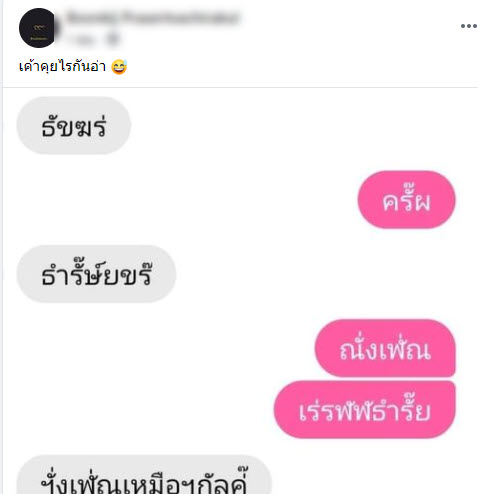Click the pink reply bubble ครั๊ผ
Viewport: 478px width, 494px height.
point(406,199)
